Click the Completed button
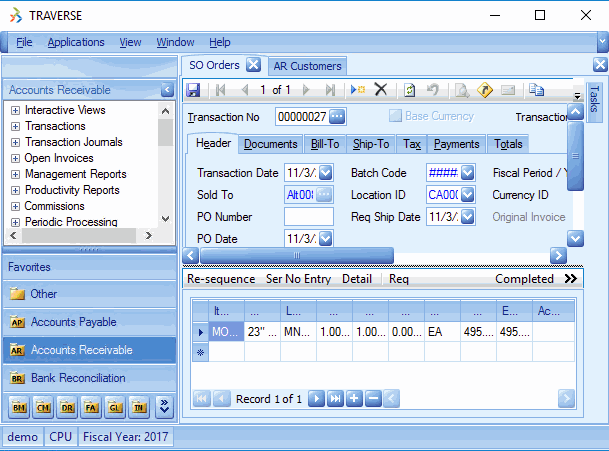This screenshot has height=451, width=609. [x=524, y=279]
